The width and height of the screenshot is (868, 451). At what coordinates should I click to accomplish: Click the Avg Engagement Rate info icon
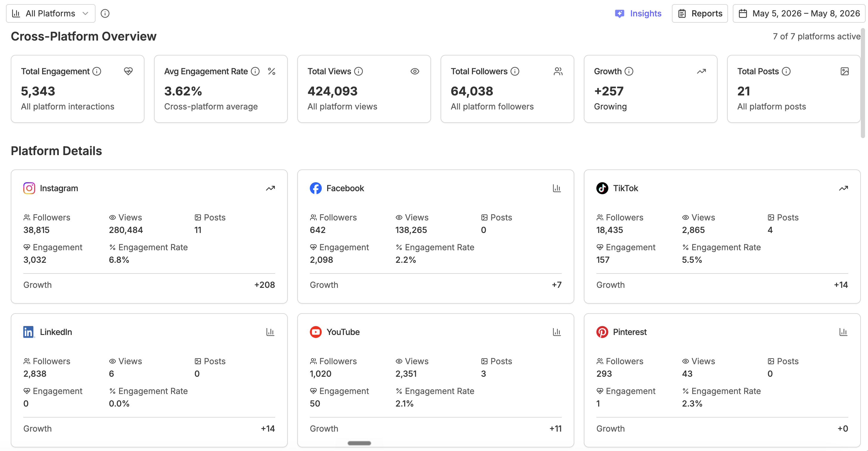(256, 71)
